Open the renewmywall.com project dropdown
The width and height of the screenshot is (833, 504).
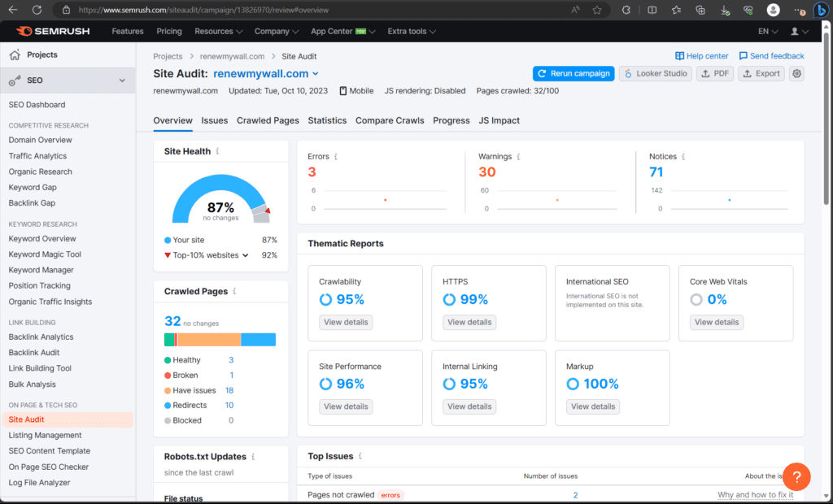tap(266, 74)
